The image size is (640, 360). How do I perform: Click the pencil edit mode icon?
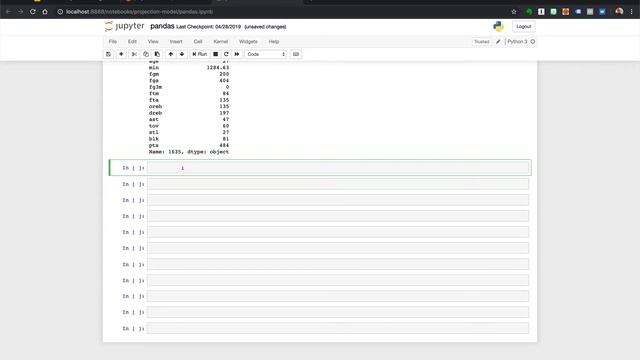point(498,42)
